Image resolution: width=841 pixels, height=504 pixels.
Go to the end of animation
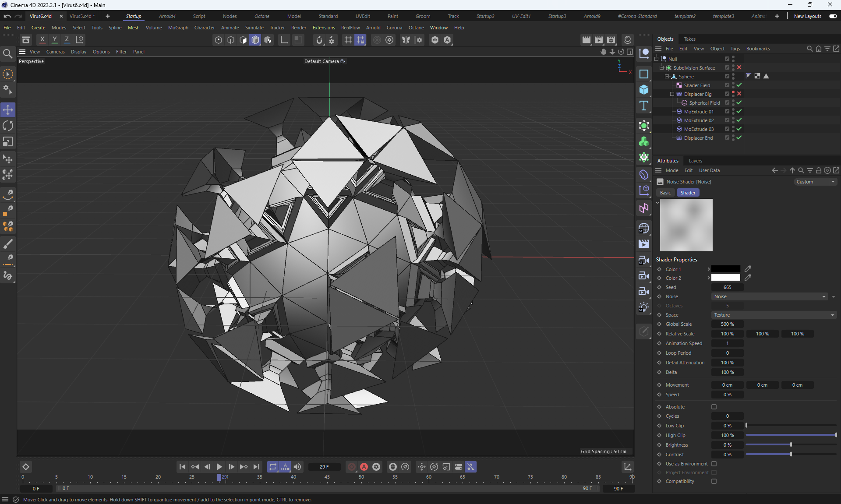point(256,467)
